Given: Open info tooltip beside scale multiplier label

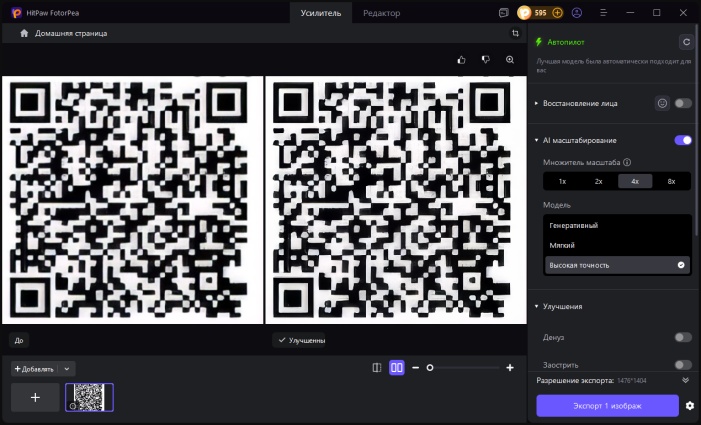Looking at the screenshot, I should pyautogui.click(x=627, y=162).
